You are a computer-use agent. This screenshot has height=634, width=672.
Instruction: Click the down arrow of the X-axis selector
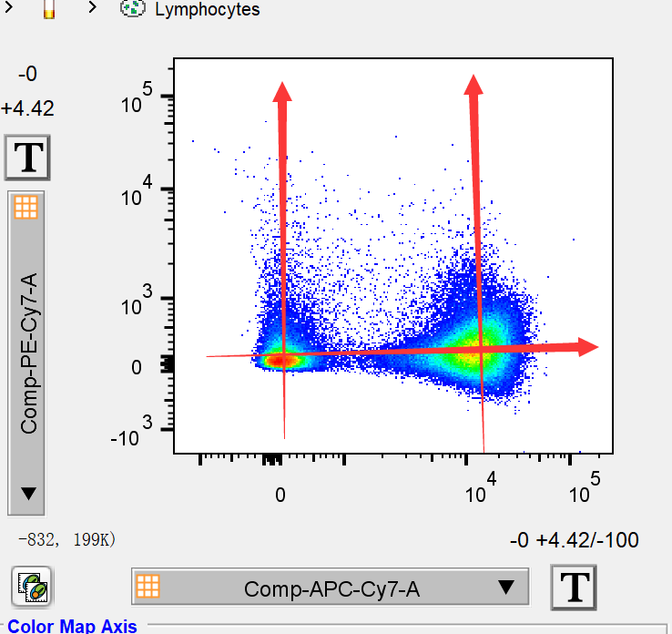coord(505,588)
